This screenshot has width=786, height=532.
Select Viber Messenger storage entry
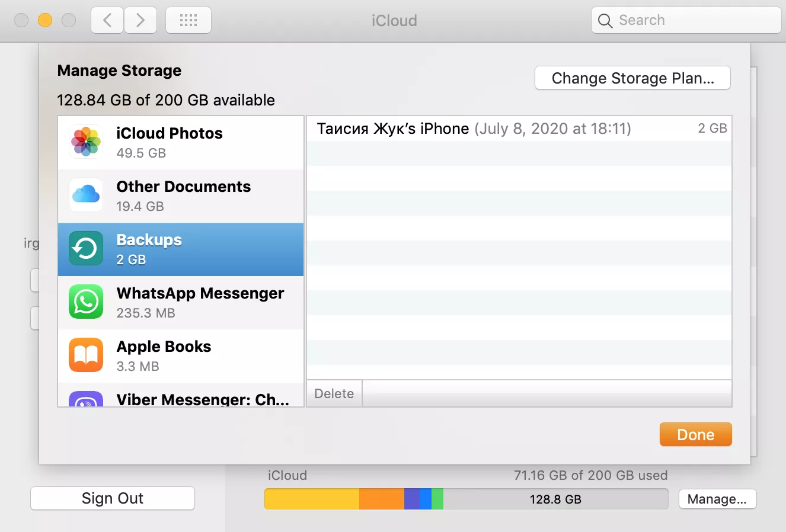pyautogui.click(x=181, y=395)
